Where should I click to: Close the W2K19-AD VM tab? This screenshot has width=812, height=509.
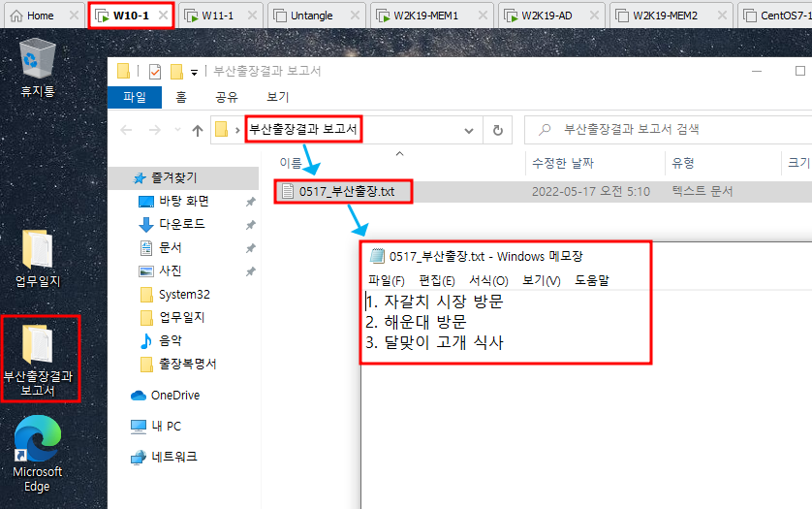pos(594,16)
